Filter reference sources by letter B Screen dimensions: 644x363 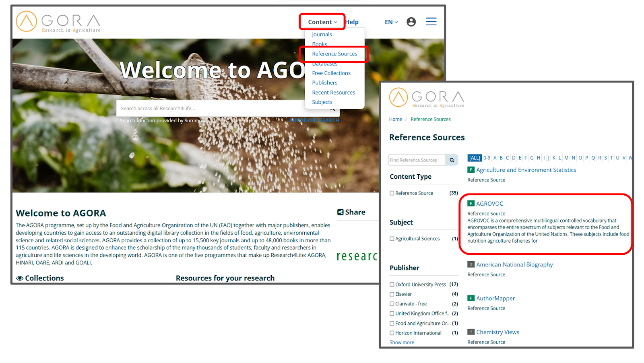(501, 158)
